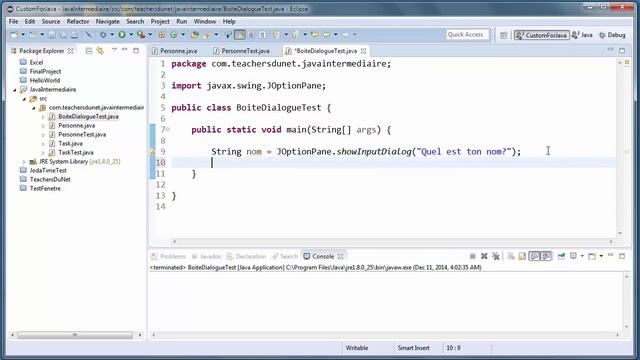Close the BoiteDialogueTest.java editor tab
Image resolution: width=640 pixels, height=360 pixels.
(363, 51)
